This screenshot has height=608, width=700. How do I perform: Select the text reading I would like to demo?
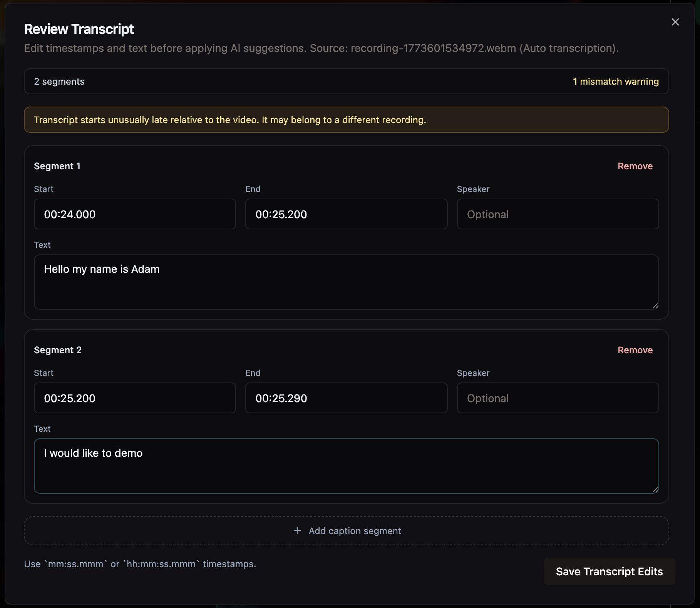click(93, 453)
